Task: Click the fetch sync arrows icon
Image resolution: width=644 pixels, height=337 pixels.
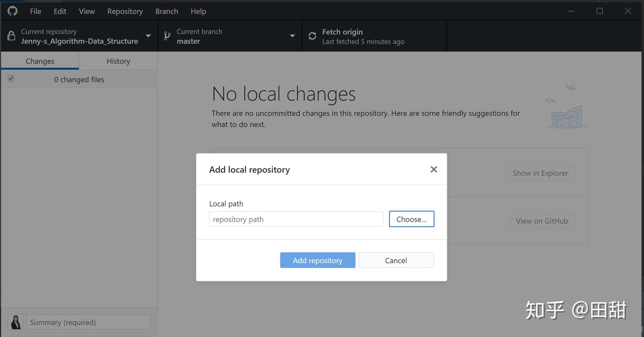Action: tap(312, 36)
